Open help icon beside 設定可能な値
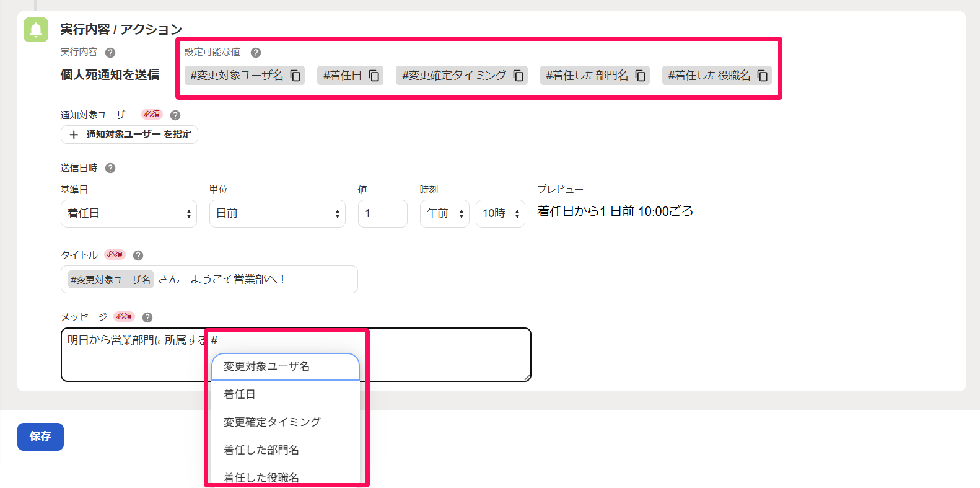The image size is (980, 488). tap(256, 53)
